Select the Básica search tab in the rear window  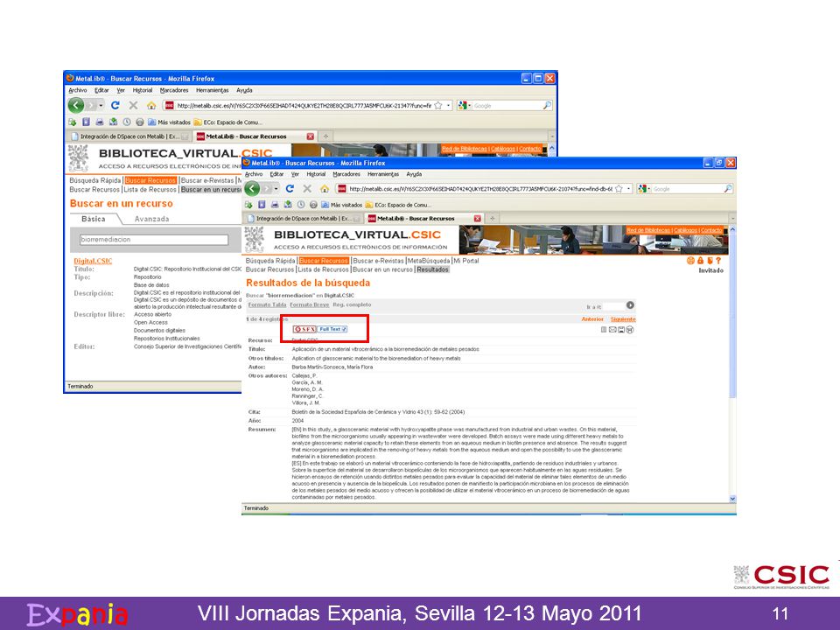pos(94,219)
